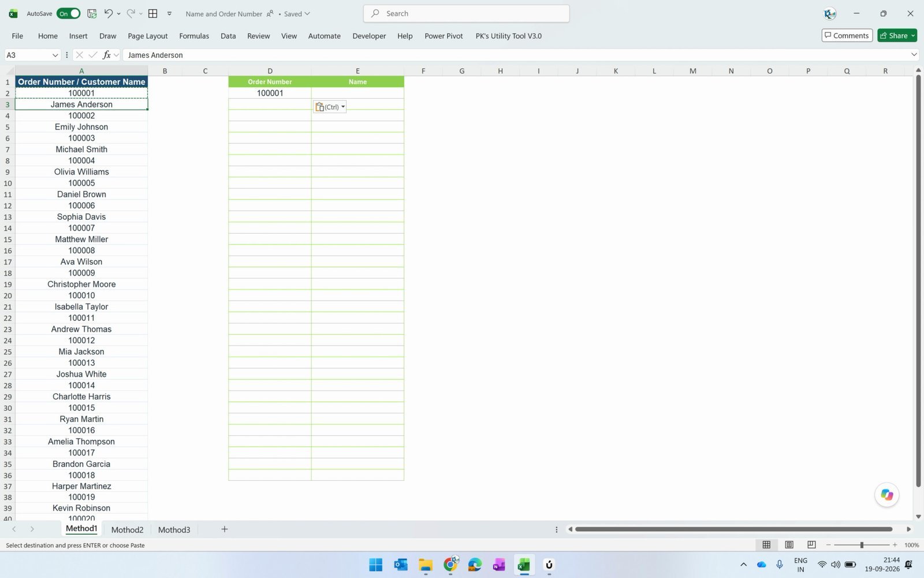This screenshot has width=924, height=578.
Task: Select column D header
Action: (270, 71)
